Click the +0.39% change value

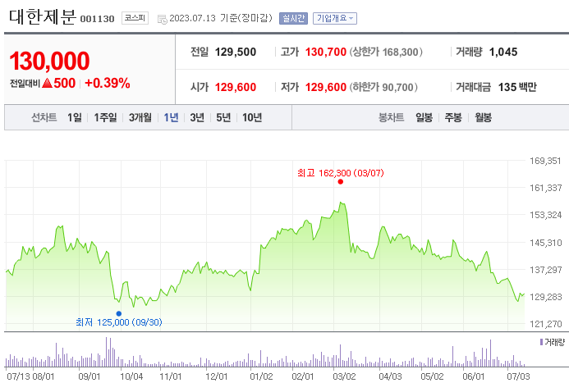coord(108,83)
